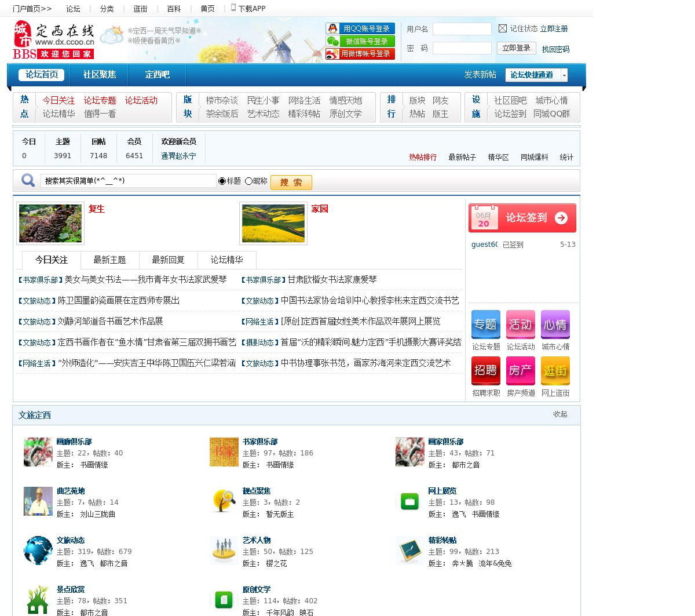The height and width of the screenshot is (616, 695).
Task: Switch to the 论坛精华 tab
Action: pos(226,260)
